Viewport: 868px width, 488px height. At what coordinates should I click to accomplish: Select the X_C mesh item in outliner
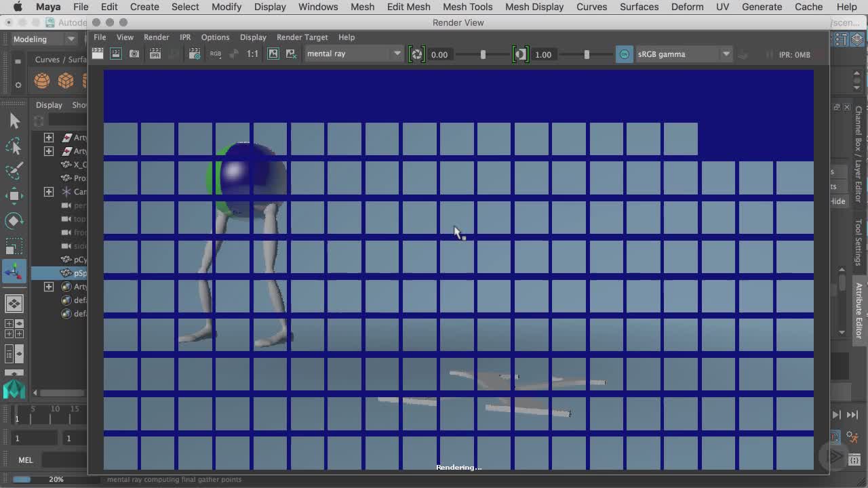(x=74, y=165)
